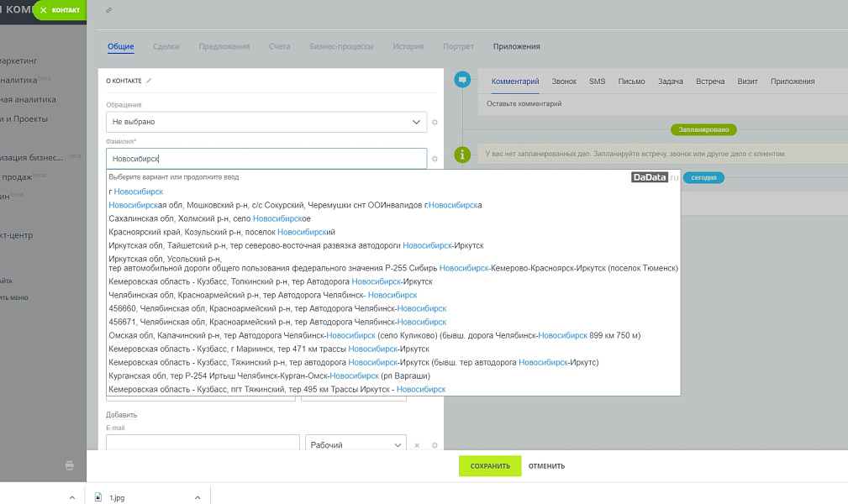Click the print icon in left sidebar
Screen dimensions: 848x504
coord(70,465)
